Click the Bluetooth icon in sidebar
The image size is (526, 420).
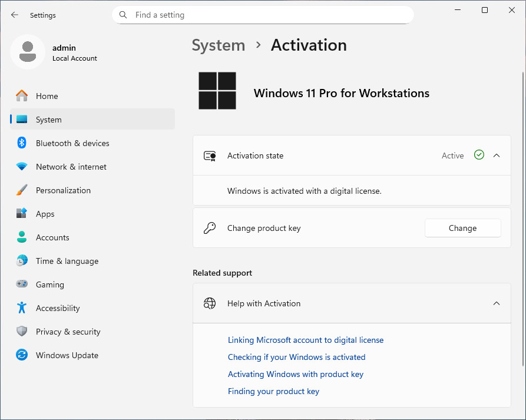point(22,143)
